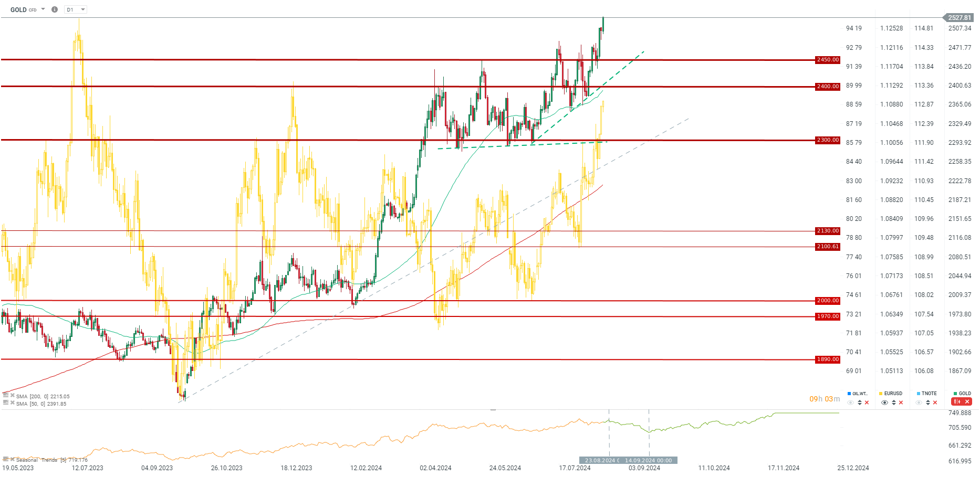Select the 1970.00 horizontal level label
Image resolution: width=980 pixels, height=477 pixels.
click(828, 316)
